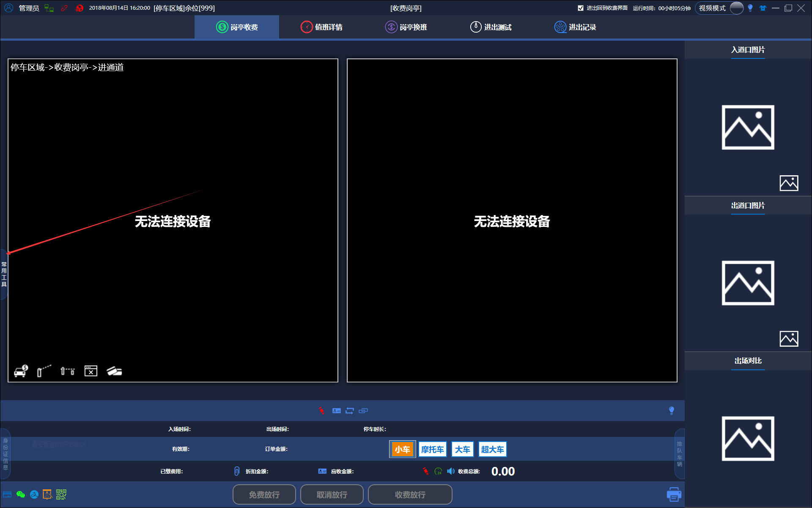Click the paperclip icon next to 折扣金额
The height and width of the screenshot is (508, 812).
[237, 471]
